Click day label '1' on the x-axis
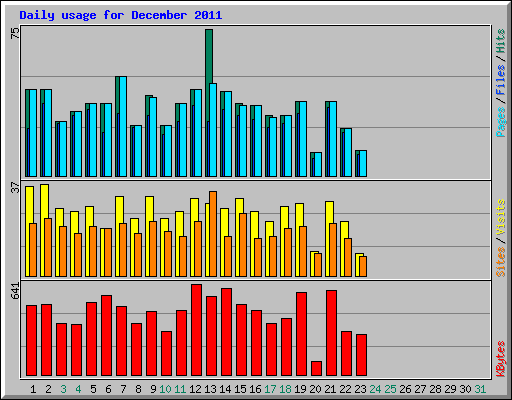 point(33,389)
